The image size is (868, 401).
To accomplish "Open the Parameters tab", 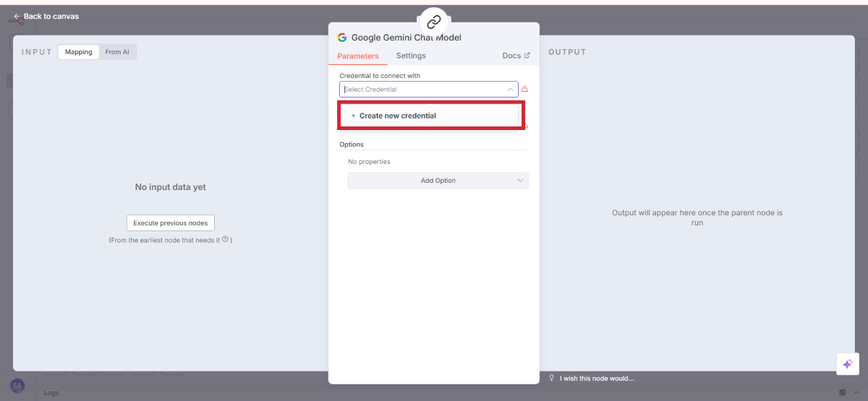I will [358, 56].
